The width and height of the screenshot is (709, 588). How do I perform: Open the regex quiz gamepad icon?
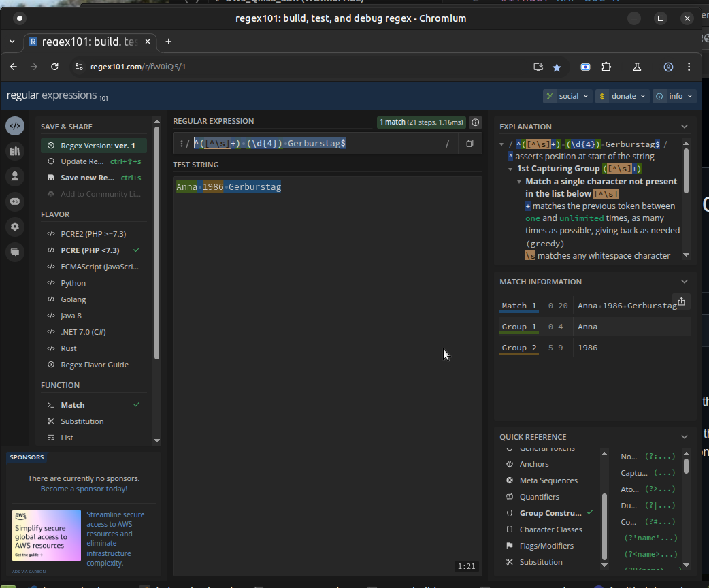point(14,201)
